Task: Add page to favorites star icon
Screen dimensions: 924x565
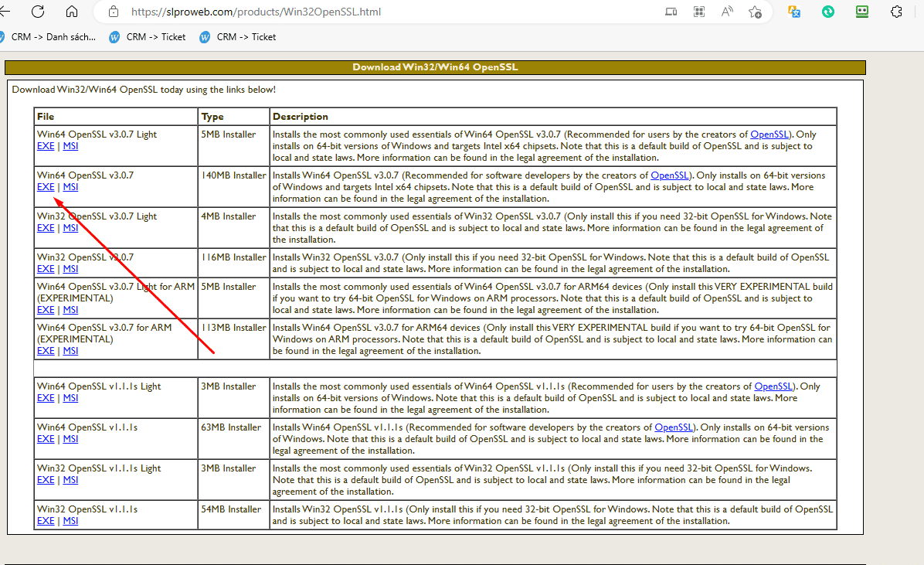Action: tap(755, 12)
